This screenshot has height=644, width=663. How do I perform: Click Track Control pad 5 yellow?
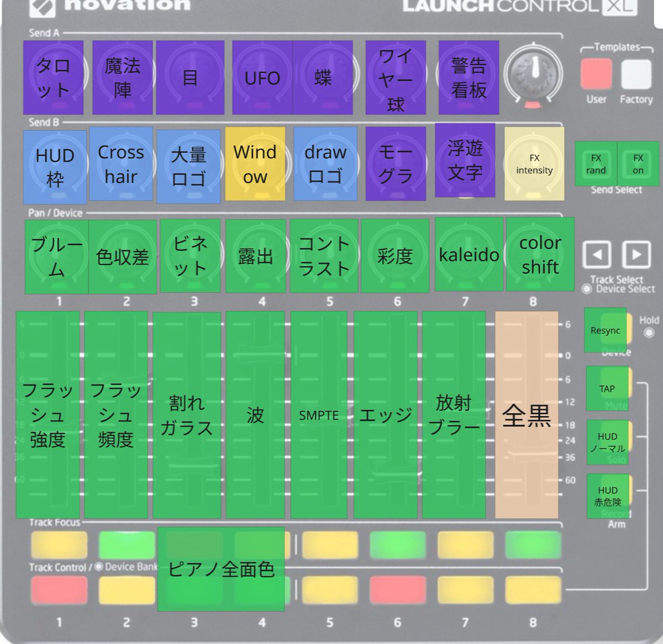(x=330, y=590)
